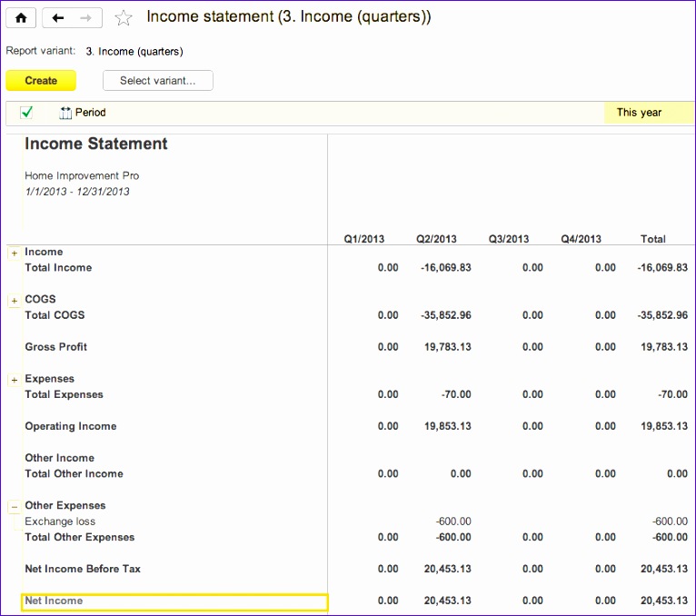Go to the home page icon
This screenshot has height=616, width=696.
[21, 18]
